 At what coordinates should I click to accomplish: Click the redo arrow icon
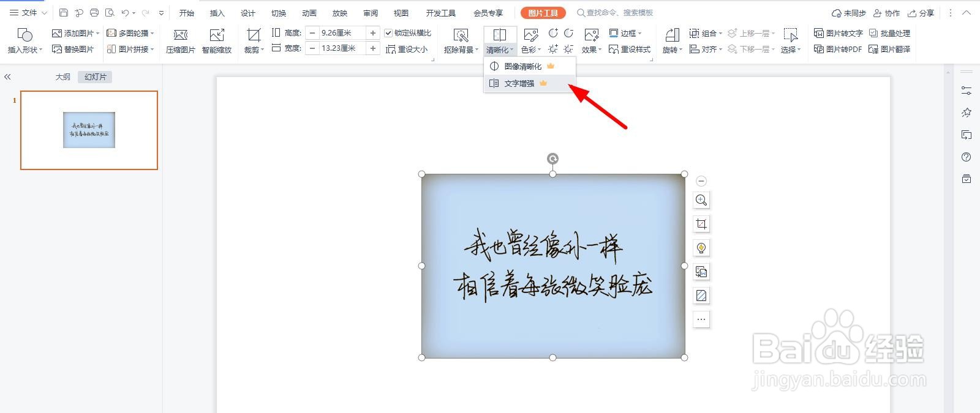pyautogui.click(x=145, y=13)
